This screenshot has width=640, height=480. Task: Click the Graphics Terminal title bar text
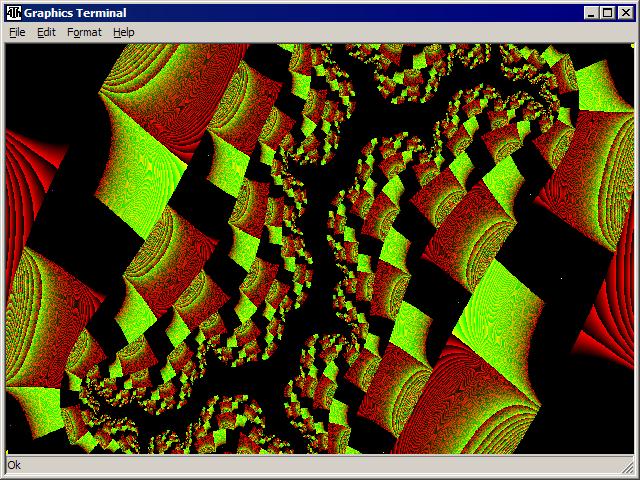pos(75,13)
